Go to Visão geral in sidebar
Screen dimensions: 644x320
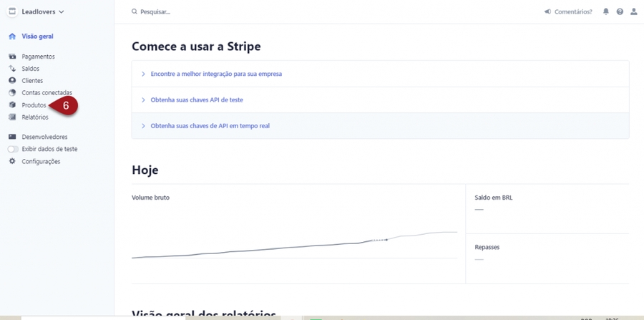click(x=37, y=37)
